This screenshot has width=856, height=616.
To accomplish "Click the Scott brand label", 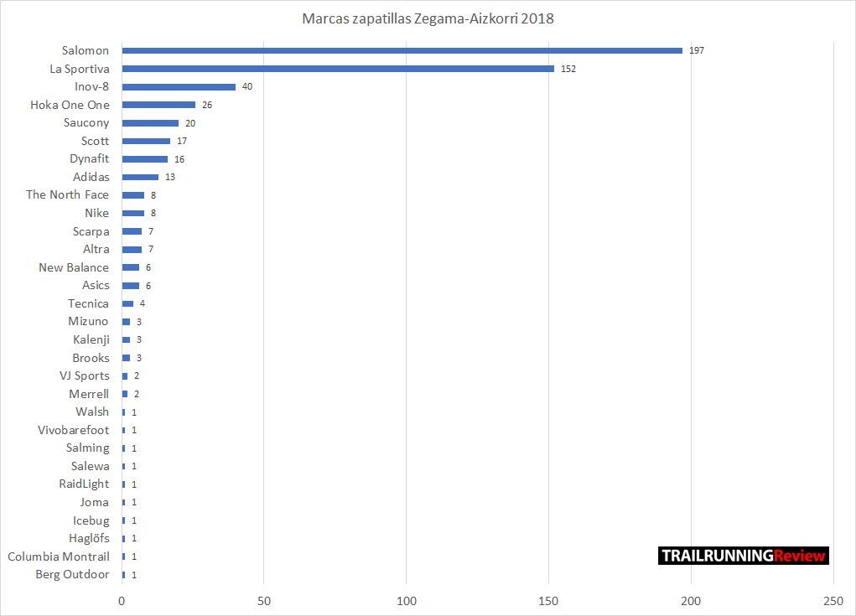I will click(95, 141).
